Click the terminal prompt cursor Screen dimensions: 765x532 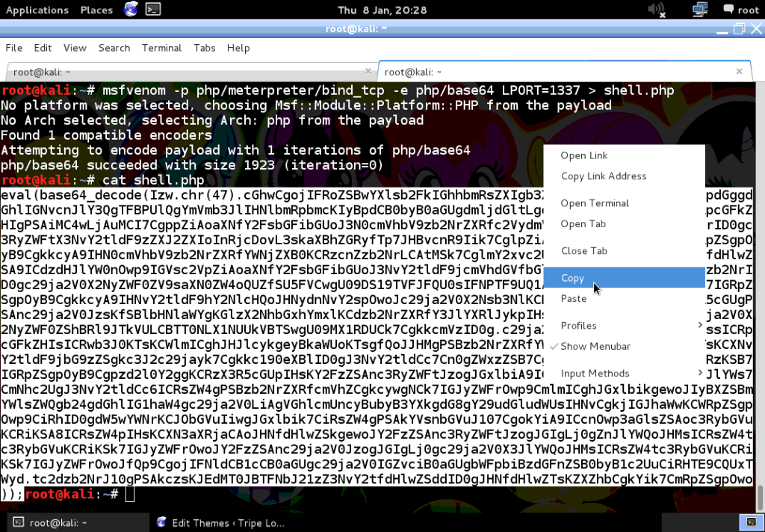tap(130, 495)
